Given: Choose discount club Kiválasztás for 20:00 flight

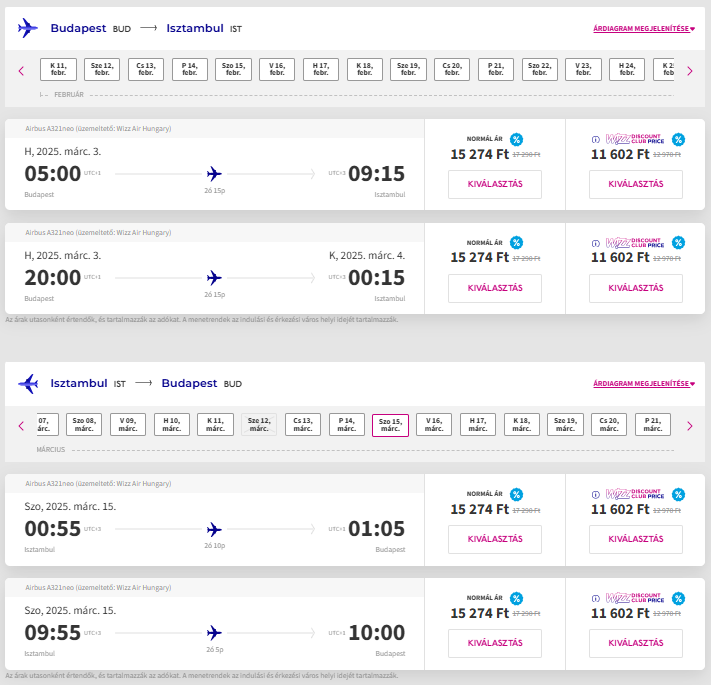Looking at the screenshot, I should click(635, 288).
